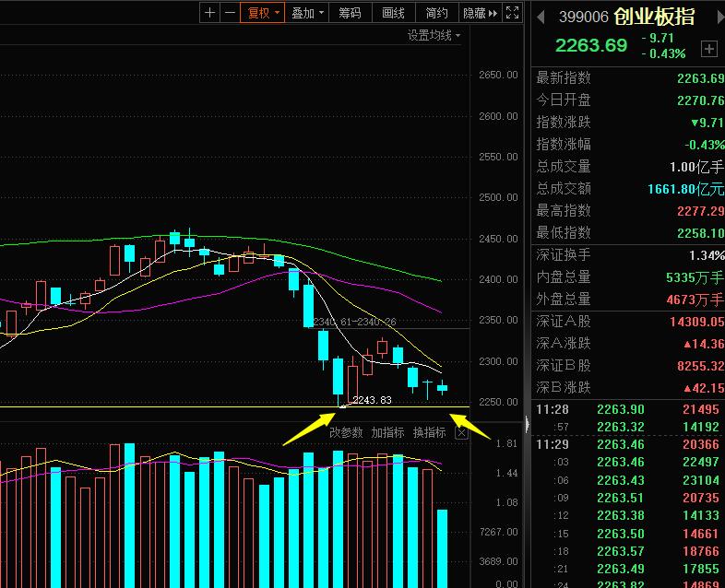Viewport: 725px width, 588px height.
Task: Click the zoom out minus icon
Action: (230, 13)
